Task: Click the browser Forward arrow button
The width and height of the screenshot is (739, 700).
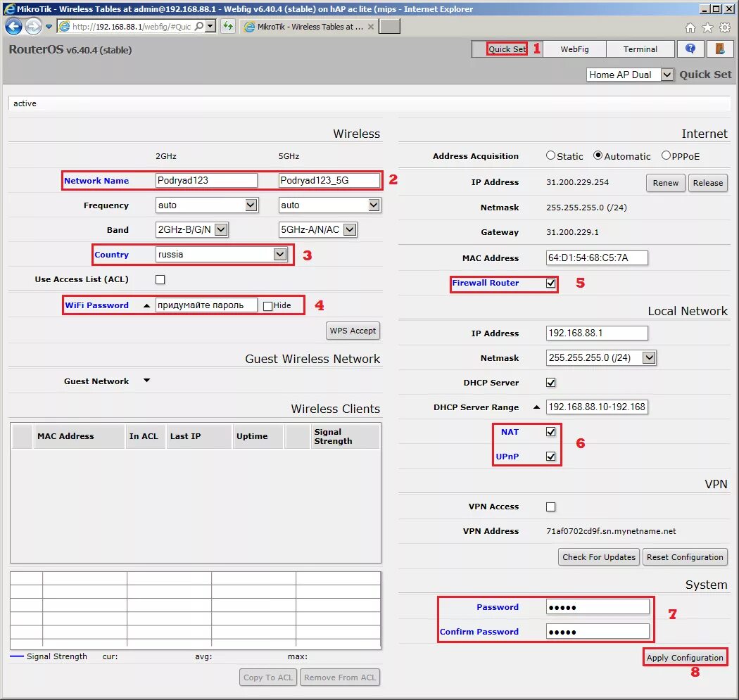Action: pos(33,26)
